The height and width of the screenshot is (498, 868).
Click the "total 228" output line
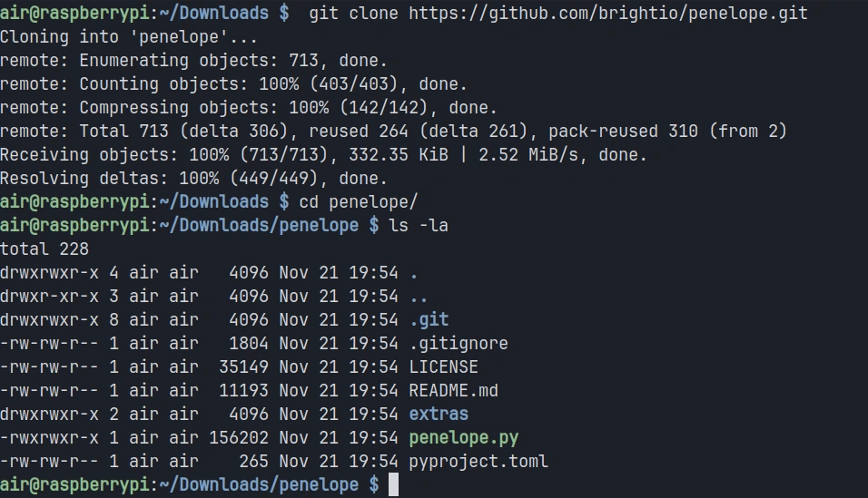click(x=44, y=249)
